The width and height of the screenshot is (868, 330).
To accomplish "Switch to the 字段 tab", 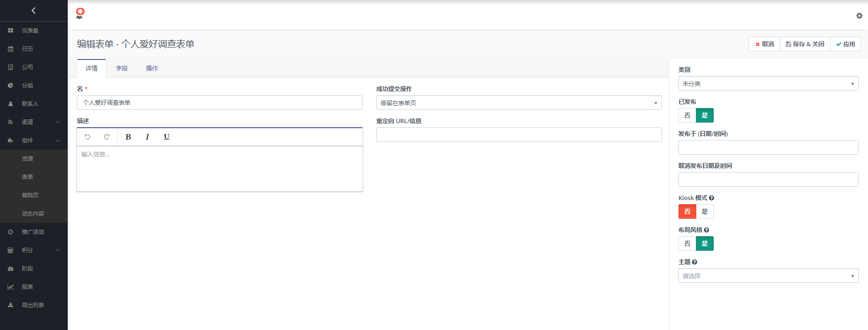I will 122,68.
